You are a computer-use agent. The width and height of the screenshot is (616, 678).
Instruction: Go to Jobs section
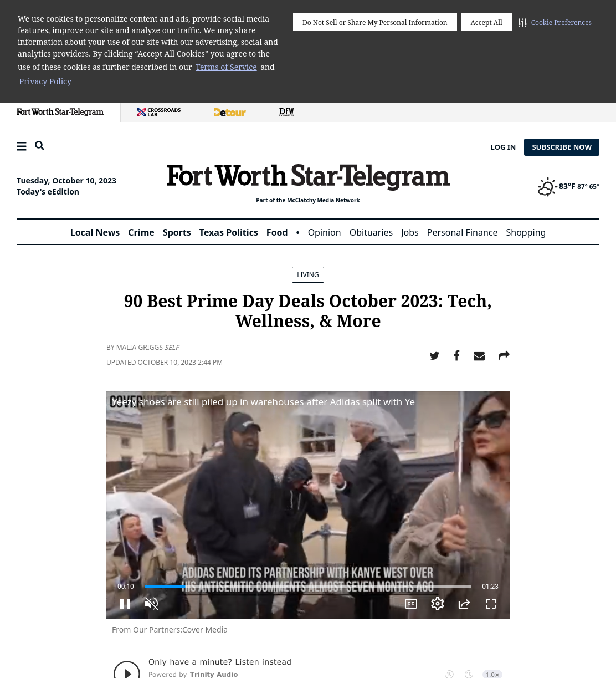click(410, 232)
